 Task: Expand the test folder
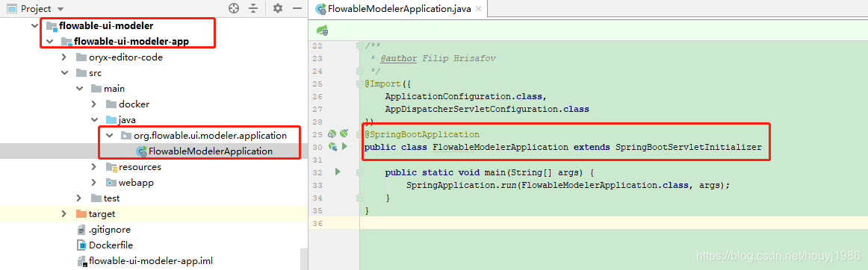pyautogui.click(x=79, y=198)
